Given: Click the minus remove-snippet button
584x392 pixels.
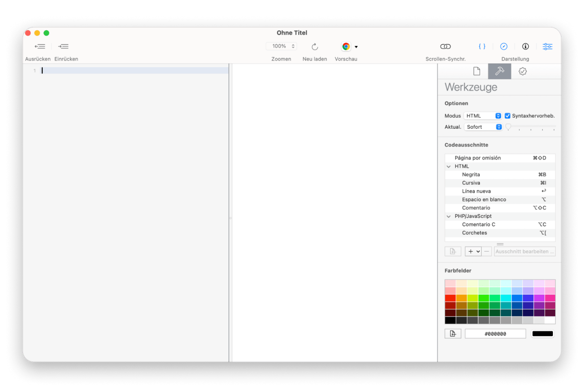Looking at the screenshot, I should (x=486, y=251).
